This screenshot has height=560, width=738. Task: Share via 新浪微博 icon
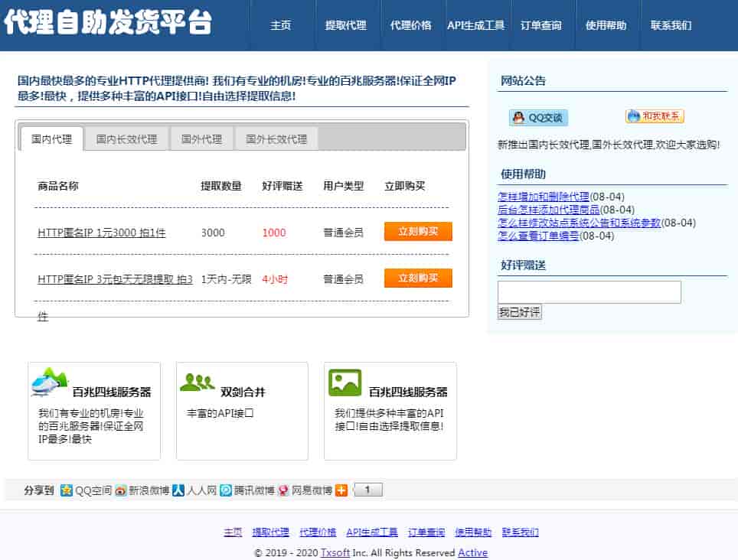pos(121,490)
